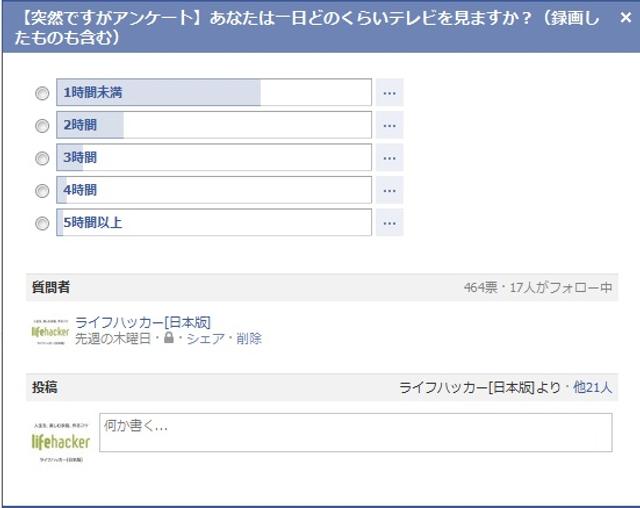
Task: Open the ellipsis menu beside 3時間
Action: (x=389, y=158)
